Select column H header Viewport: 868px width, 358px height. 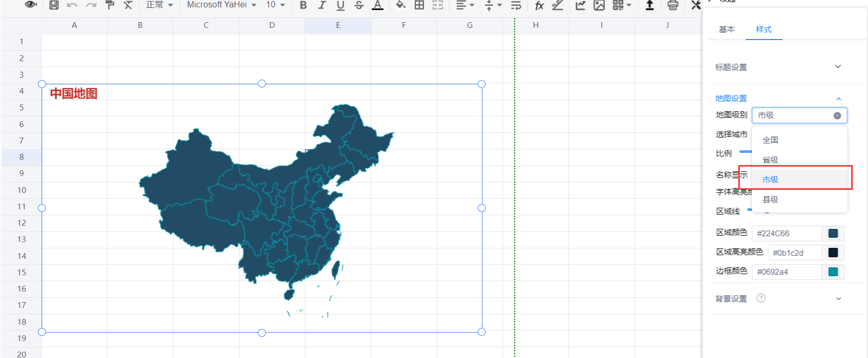[536, 25]
